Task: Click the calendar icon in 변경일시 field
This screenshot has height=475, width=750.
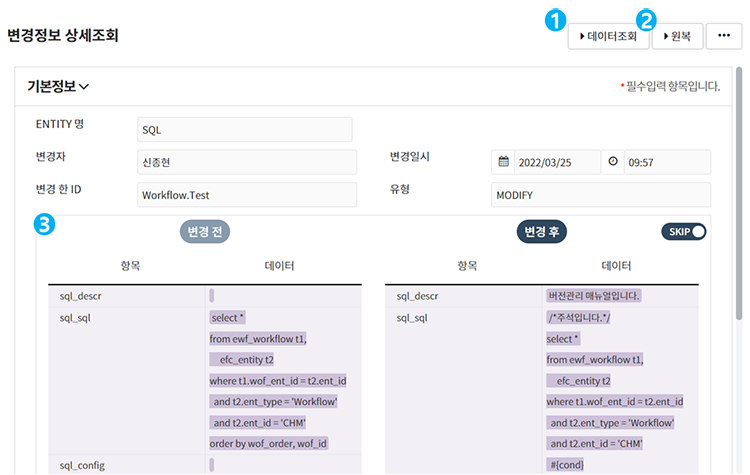Action: pos(504,162)
